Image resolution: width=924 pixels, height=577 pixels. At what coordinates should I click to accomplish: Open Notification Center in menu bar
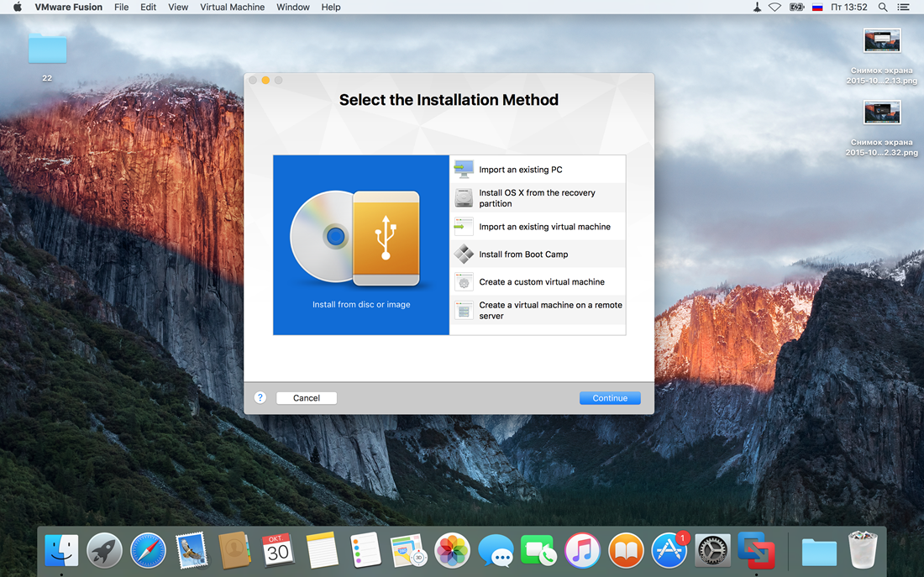(903, 7)
